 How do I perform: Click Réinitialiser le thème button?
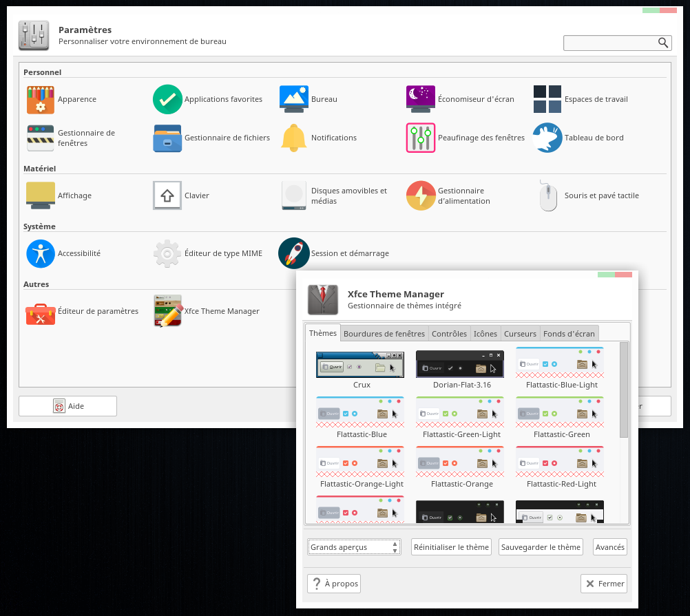coord(451,547)
